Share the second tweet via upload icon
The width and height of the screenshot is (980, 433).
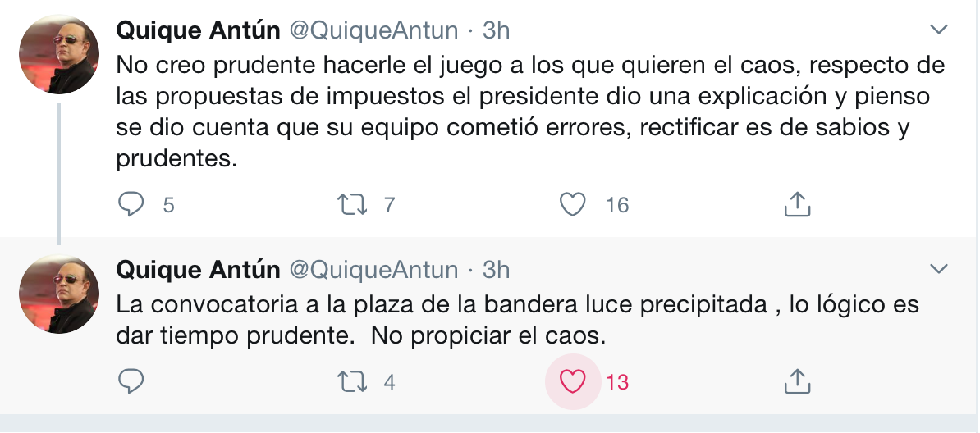(x=797, y=381)
